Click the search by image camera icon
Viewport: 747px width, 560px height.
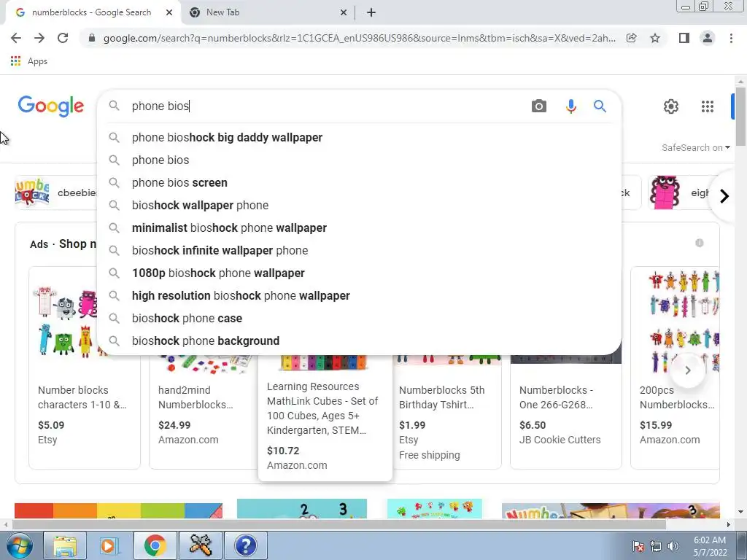539,106
